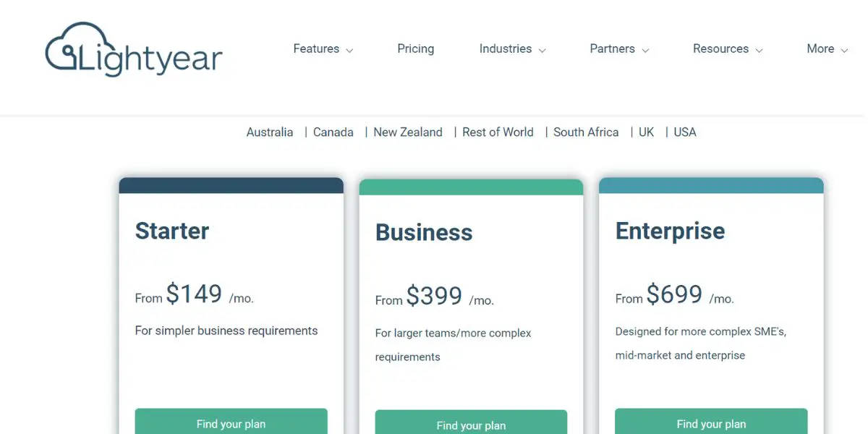868x434 pixels.
Task: Select Australia region pricing
Action: (270, 132)
